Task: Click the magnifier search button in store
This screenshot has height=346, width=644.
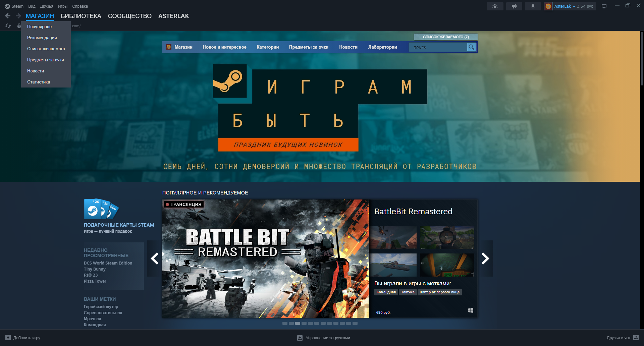Action: point(471,47)
